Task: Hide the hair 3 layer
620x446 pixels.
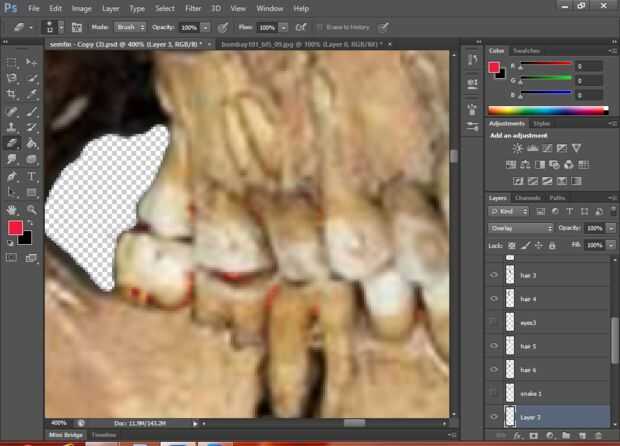Action: click(494, 275)
